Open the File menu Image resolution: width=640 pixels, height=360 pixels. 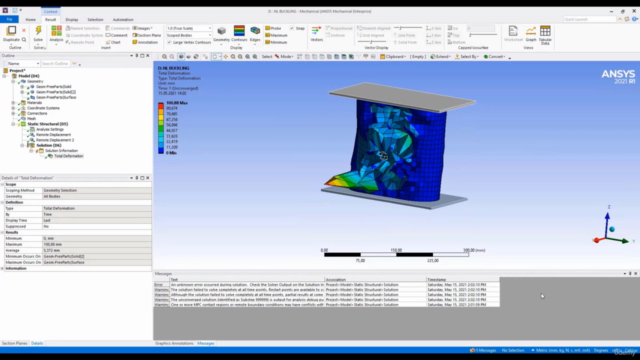[x=9, y=19]
